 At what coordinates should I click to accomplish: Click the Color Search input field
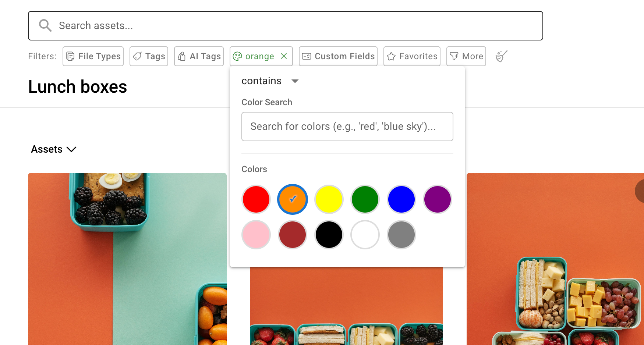(x=347, y=127)
